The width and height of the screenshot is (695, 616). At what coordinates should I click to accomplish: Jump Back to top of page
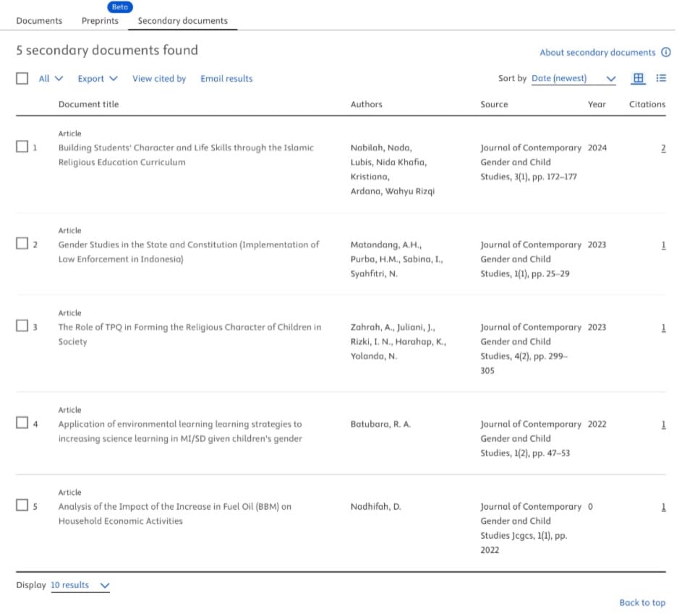[641, 602]
